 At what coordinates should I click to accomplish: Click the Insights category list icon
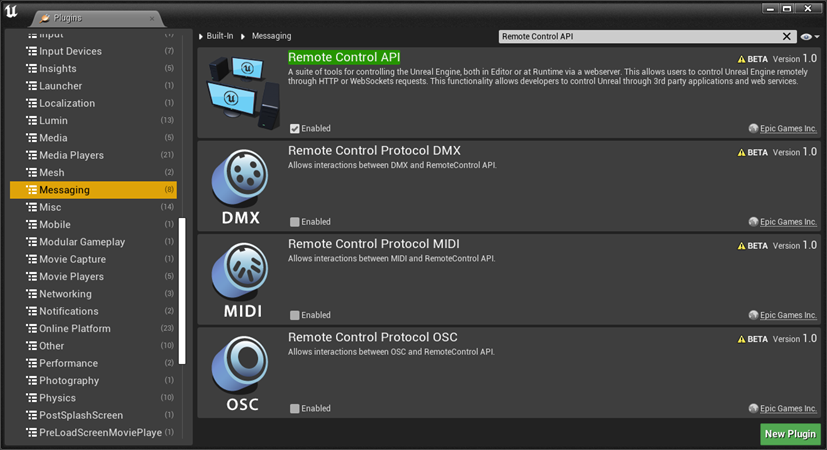click(x=32, y=69)
